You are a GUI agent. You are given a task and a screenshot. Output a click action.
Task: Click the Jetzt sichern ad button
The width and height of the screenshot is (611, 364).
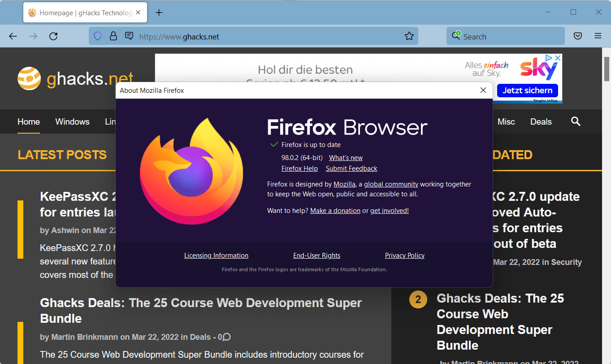point(527,91)
